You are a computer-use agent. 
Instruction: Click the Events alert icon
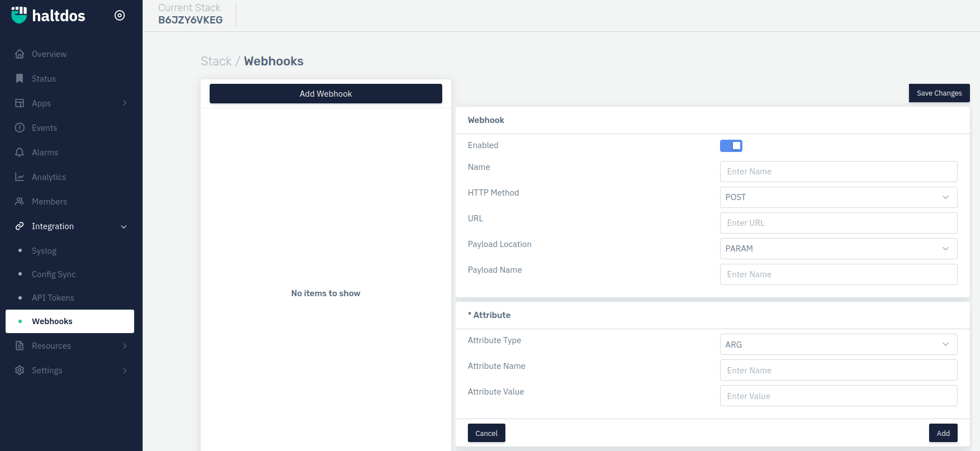point(20,128)
